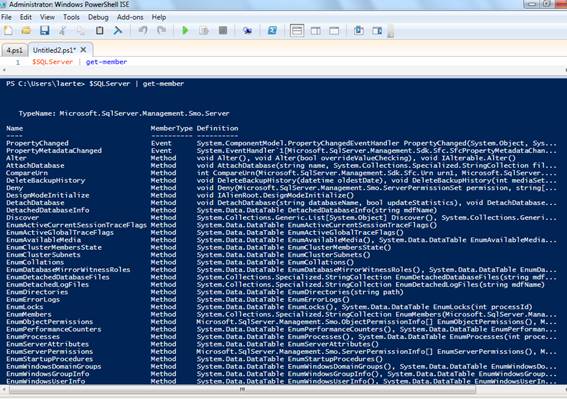Select the TypeName Microsoft.SqlServer.Management.Smo.Server line

point(124,114)
